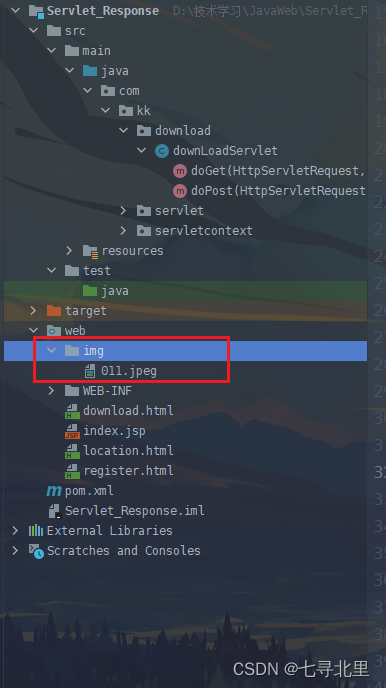Viewport: 386px width, 688px height.
Task: Select the doPost method entry
Action: (278, 191)
